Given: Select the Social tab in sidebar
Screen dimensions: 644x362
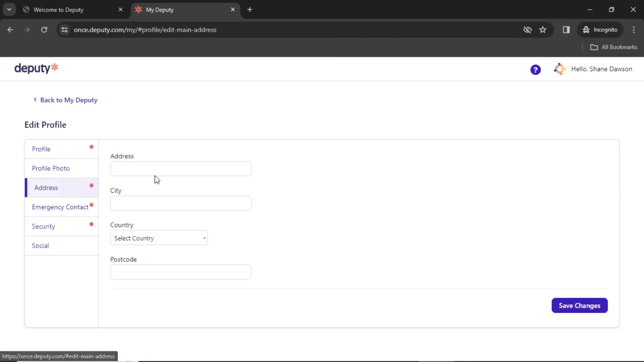Looking at the screenshot, I should 40,246.
